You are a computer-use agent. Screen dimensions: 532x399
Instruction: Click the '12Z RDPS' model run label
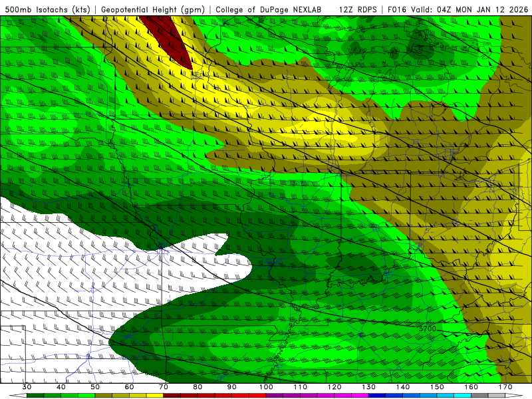[358, 9]
